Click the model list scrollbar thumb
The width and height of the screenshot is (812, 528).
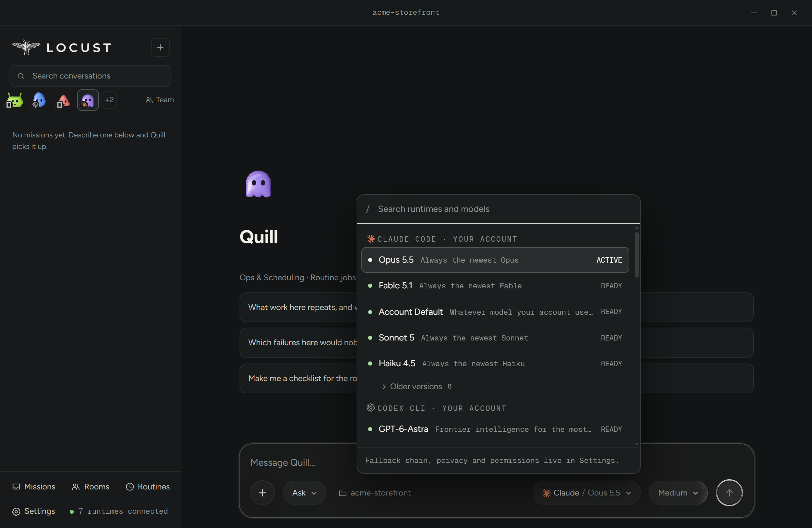click(637, 255)
